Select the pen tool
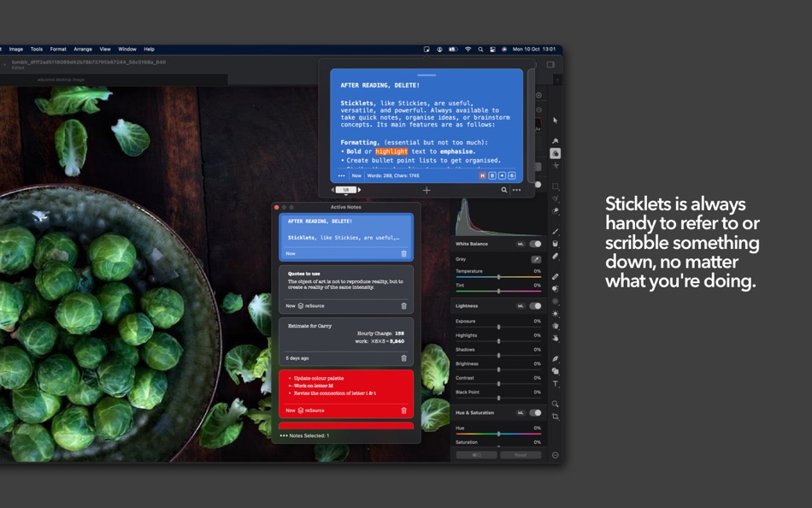This screenshot has width=812, height=508. tap(555, 358)
